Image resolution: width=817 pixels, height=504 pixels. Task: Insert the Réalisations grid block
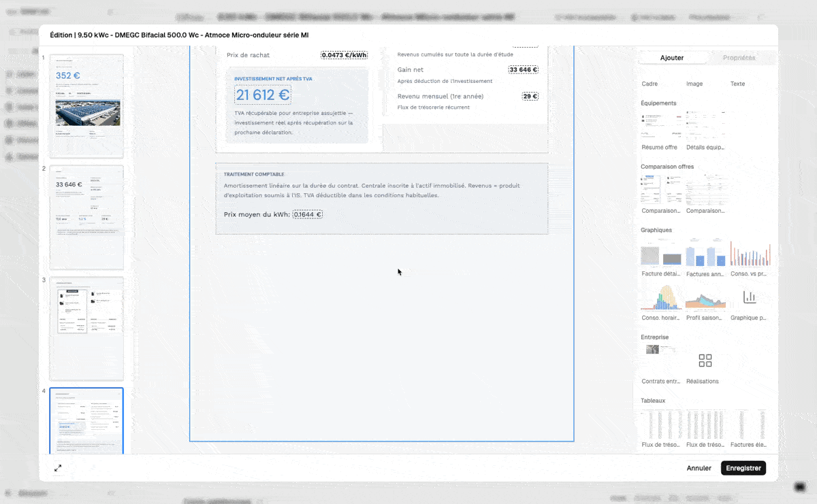(x=705, y=361)
